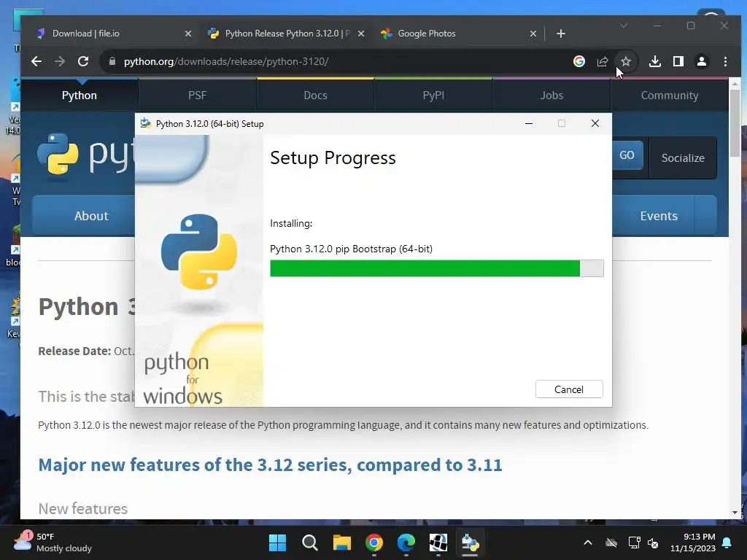
Task: Open the Python top navigation item
Action: pyautogui.click(x=79, y=96)
